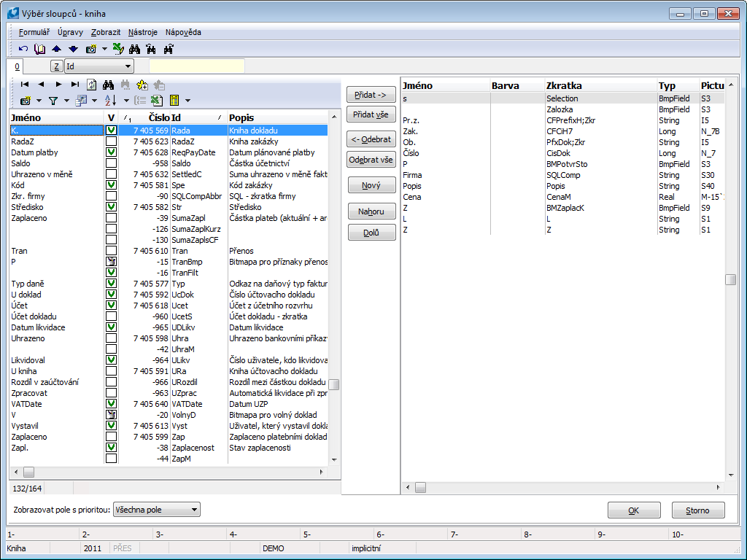The height and width of the screenshot is (560, 747).
Task: Toggle the checkbox in the RadaZ row
Action: [111, 141]
